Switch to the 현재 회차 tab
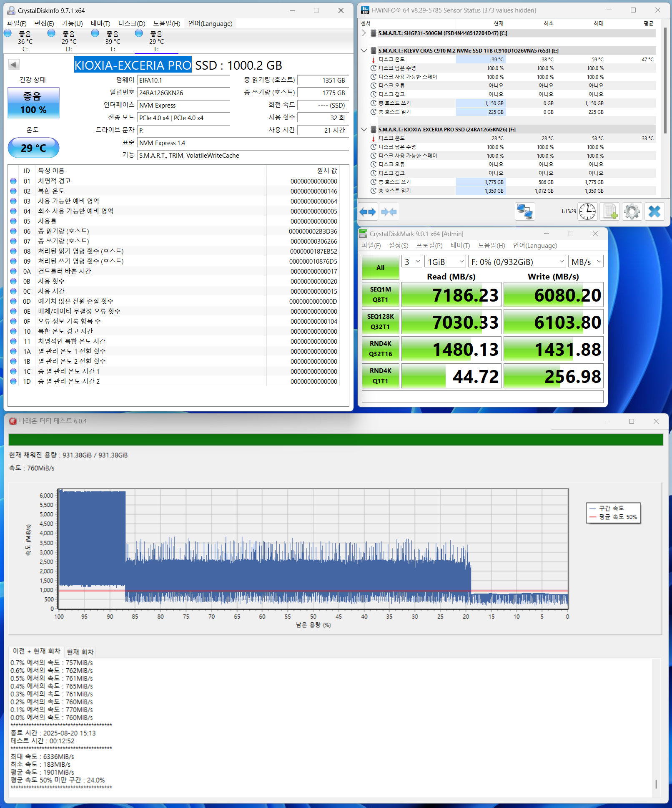Viewport: 672px width, 808px height. pyautogui.click(x=80, y=652)
